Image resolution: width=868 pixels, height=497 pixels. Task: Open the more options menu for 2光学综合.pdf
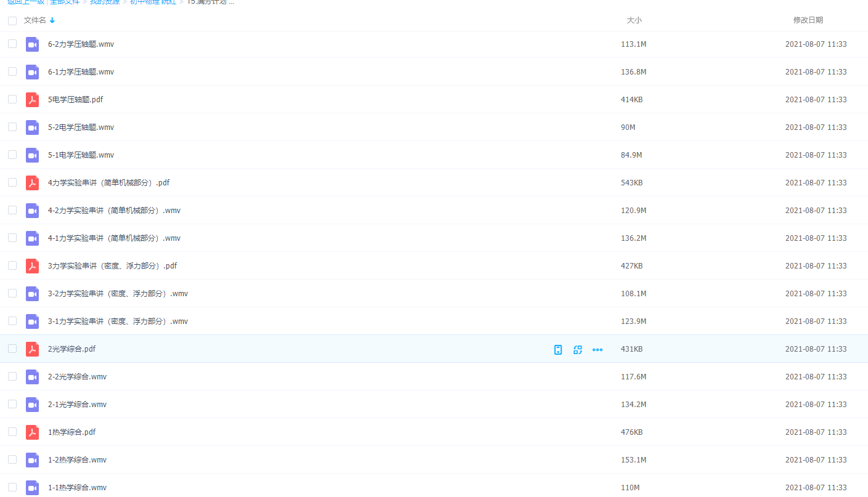(x=598, y=350)
